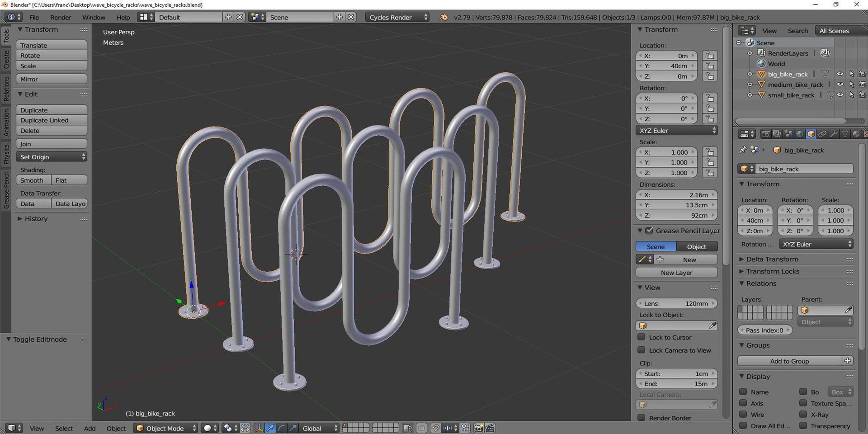Open the Set Origin dropdown
This screenshot has width=868, height=434.
coord(52,157)
